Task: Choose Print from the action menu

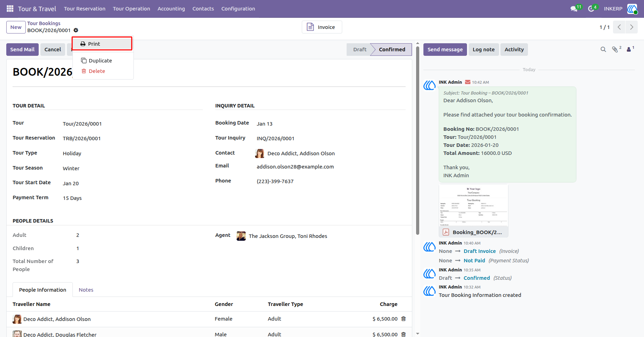Action: pos(102,44)
